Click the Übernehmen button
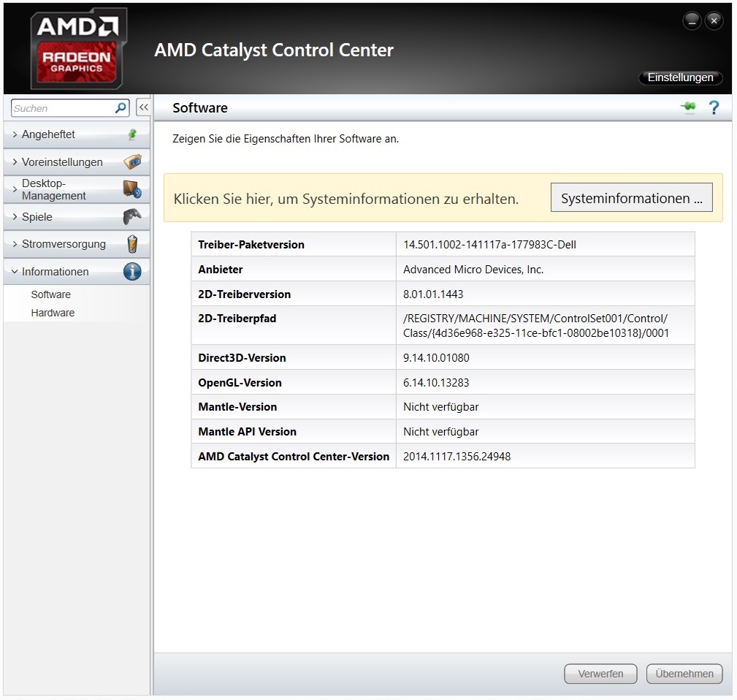 [x=684, y=674]
